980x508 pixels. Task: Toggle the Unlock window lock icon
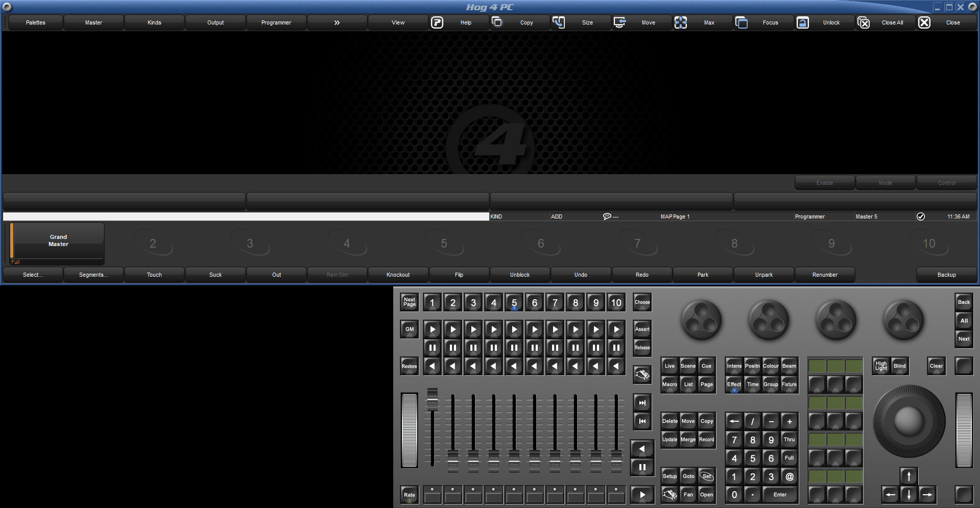coord(802,22)
